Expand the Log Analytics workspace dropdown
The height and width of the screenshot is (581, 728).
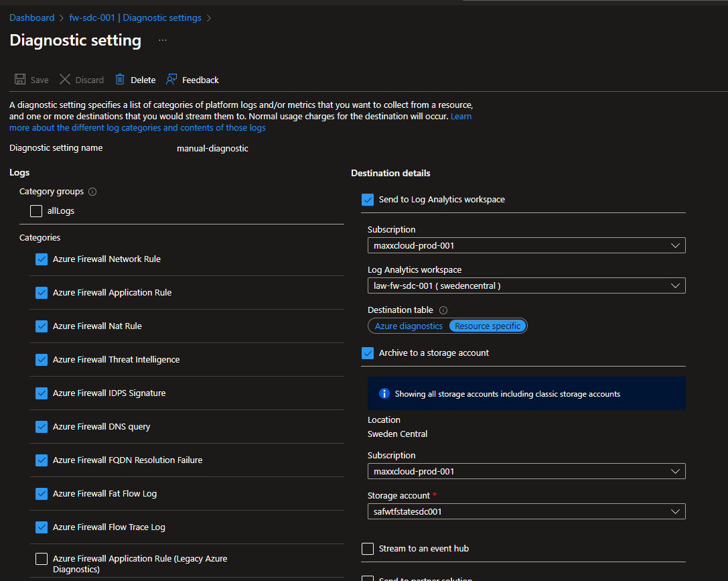coord(526,286)
